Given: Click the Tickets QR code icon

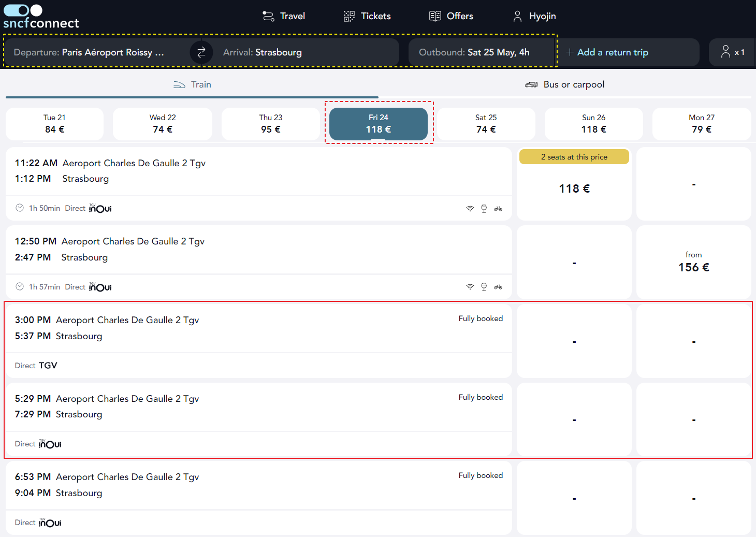Looking at the screenshot, I should pyautogui.click(x=349, y=17).
